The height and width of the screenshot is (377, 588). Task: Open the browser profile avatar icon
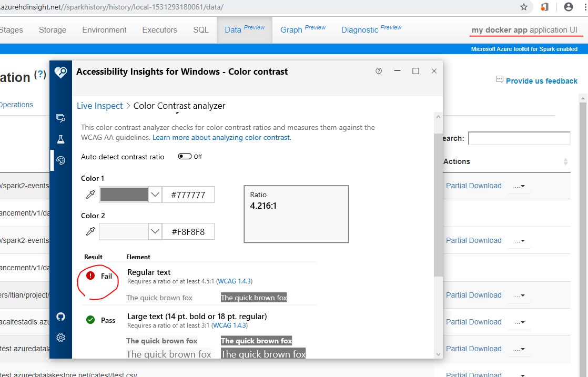pyautogui.click(x=569, y=7)
